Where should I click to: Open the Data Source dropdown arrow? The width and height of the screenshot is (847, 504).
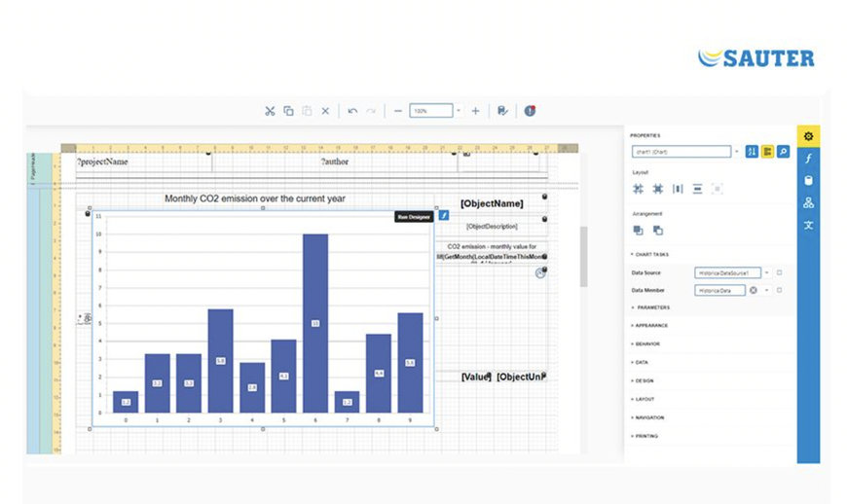point(766,272)
